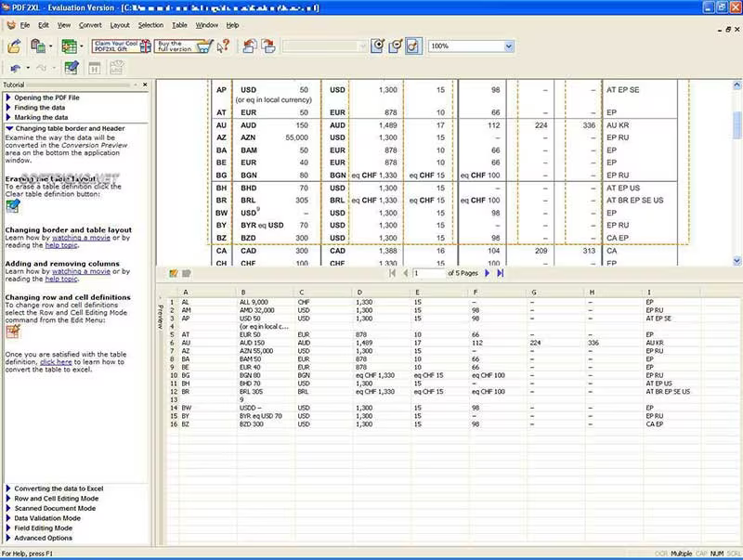Open the Window menu
743x560 pixels.
point(207,25)
